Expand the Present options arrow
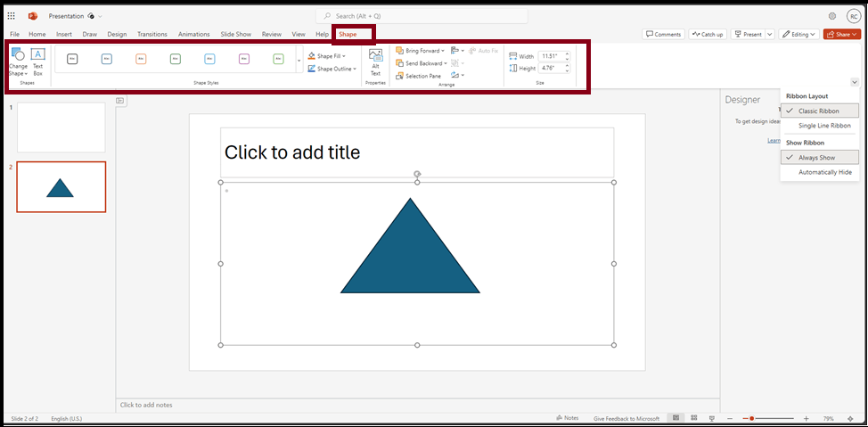868x427 pixels. [x=769, y=35]
